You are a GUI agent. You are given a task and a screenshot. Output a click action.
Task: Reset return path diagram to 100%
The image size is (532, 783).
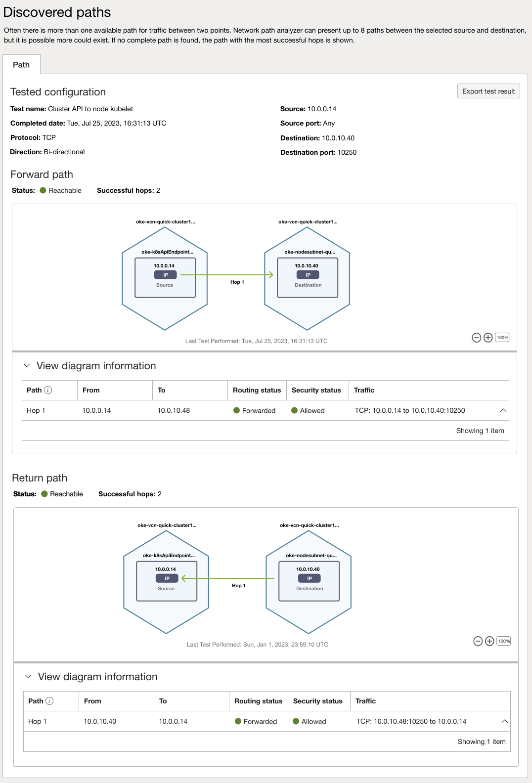click(x=504, y=641)
